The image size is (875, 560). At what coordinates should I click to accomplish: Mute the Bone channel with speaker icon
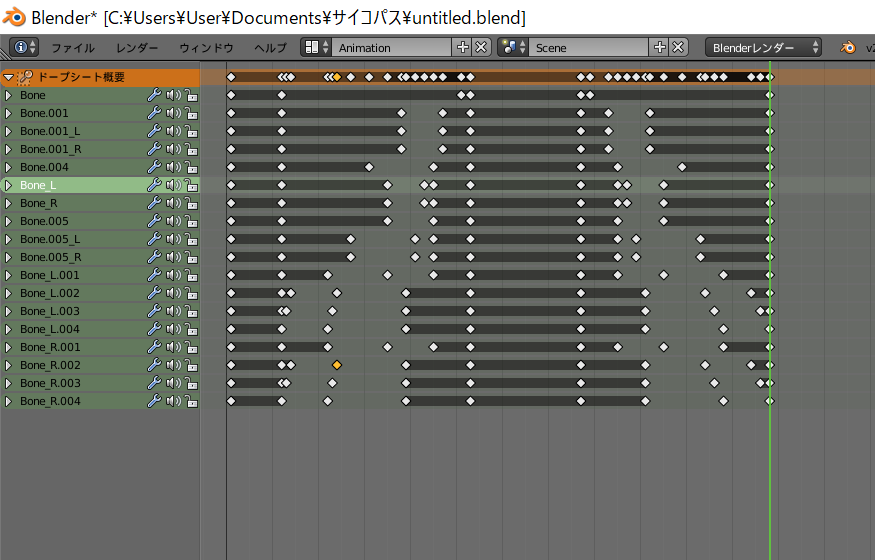174,95
